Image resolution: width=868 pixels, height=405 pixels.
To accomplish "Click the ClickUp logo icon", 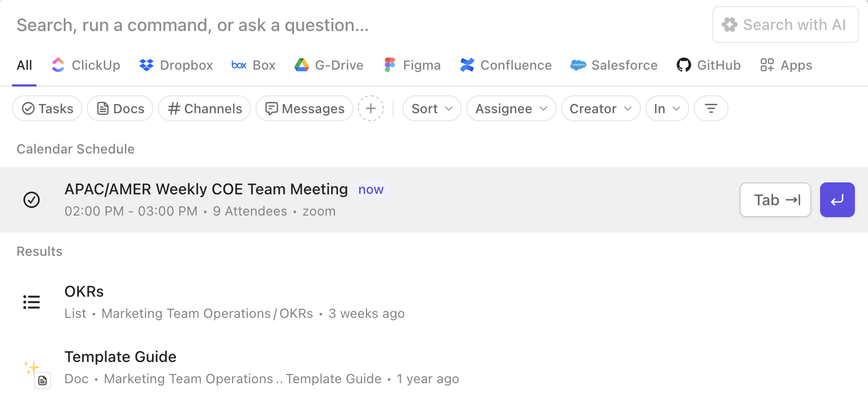I will pos(58,65).
